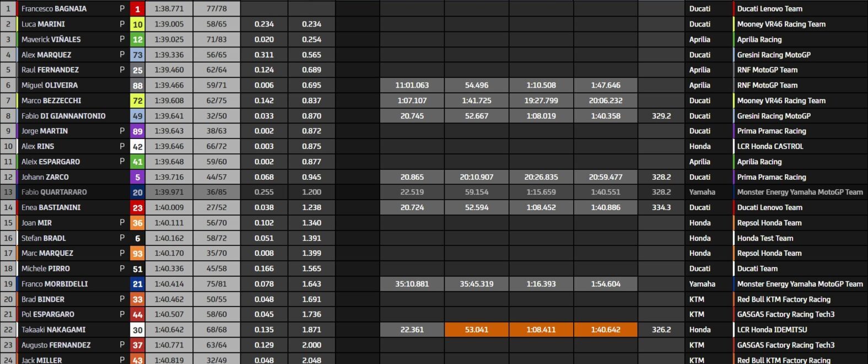
Task: Click KTM manufacturer in Brad Binder row
Action: tap(697, 300)
